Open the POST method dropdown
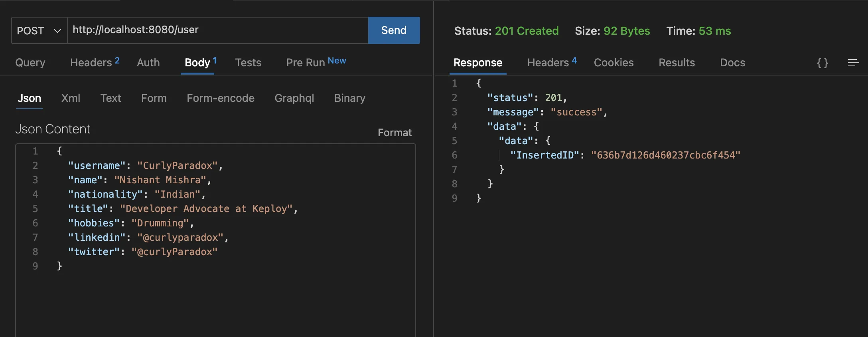 click(x=39, y=30)
